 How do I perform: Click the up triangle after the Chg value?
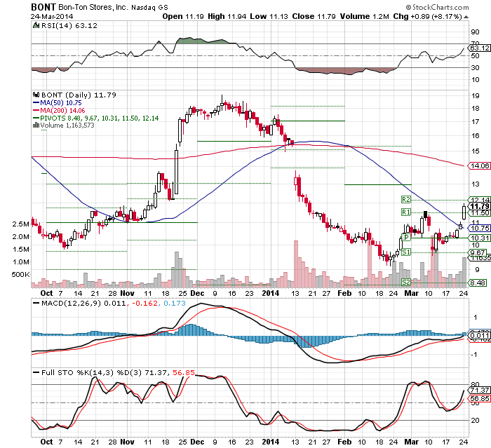click(466, 17)
